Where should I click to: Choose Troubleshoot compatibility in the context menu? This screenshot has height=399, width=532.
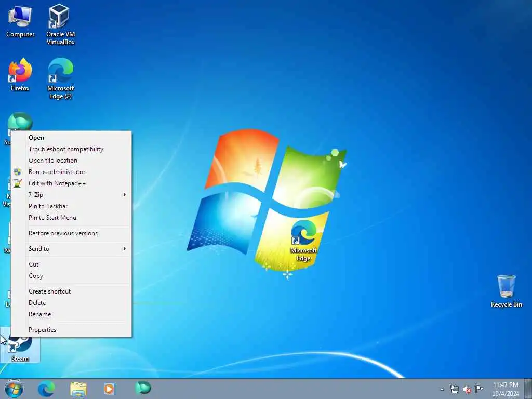71,149
